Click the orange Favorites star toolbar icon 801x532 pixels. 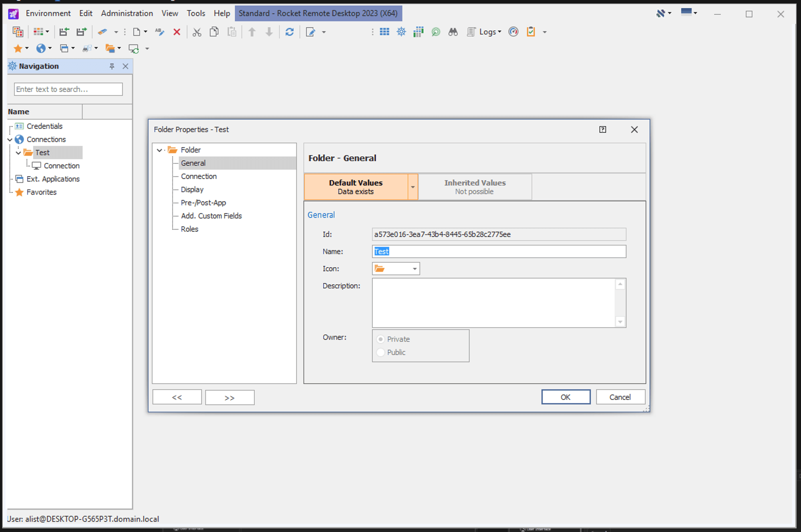[x=18, y=48]
